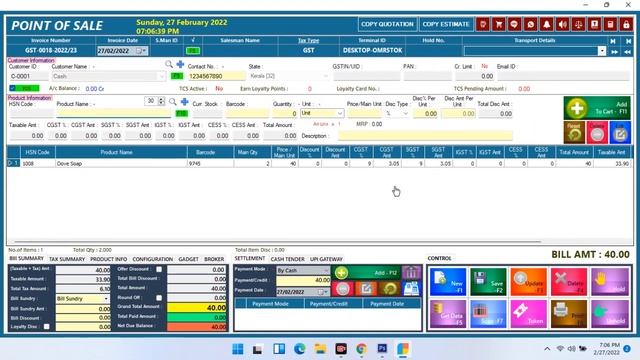Screen dimensions: 640x360
Task: Expand the Bill Sundry dropdown
Action: (x=106, y=299)
